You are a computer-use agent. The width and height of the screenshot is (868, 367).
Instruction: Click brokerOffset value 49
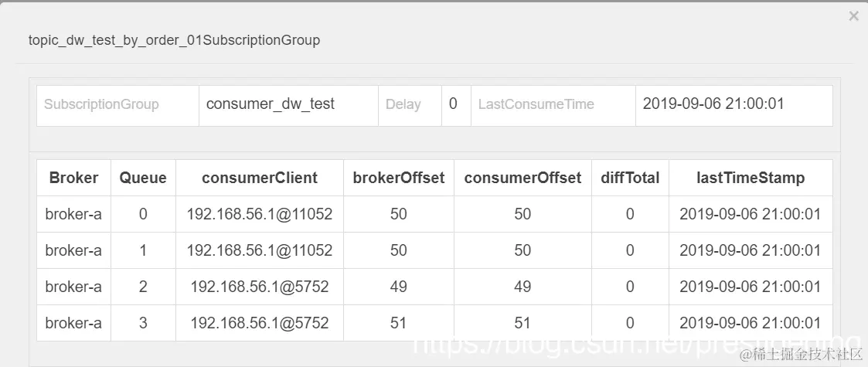click(399, 287)
